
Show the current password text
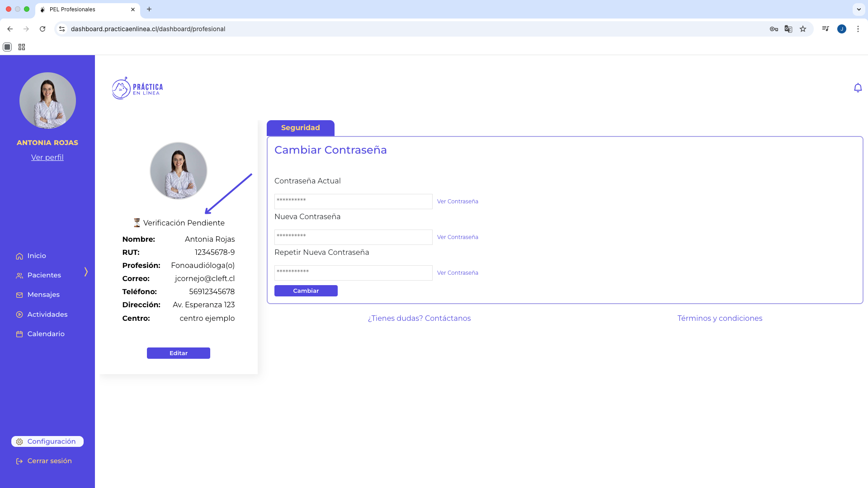458,202
